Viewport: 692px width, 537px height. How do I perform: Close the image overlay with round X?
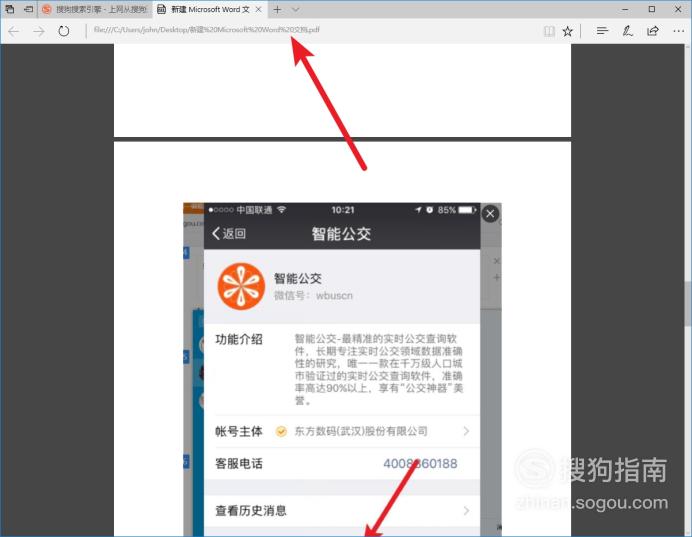[490, 214]
